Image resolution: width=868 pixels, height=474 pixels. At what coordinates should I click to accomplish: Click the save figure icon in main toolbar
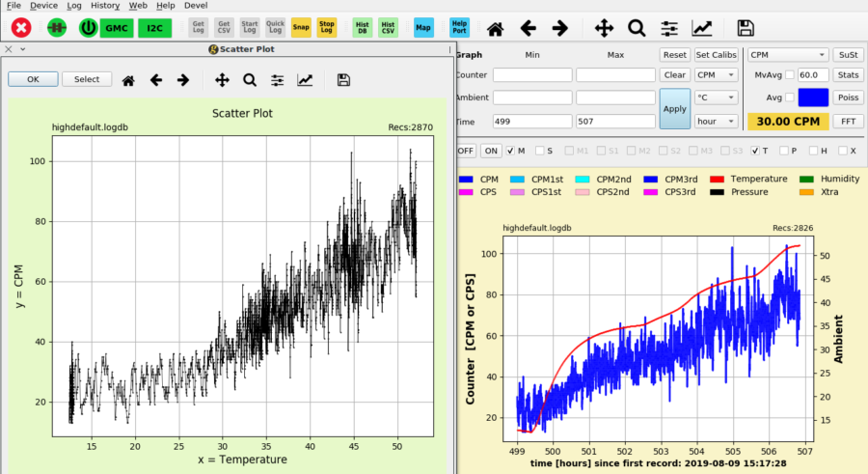pyautogui.click(x=746, y=28)
